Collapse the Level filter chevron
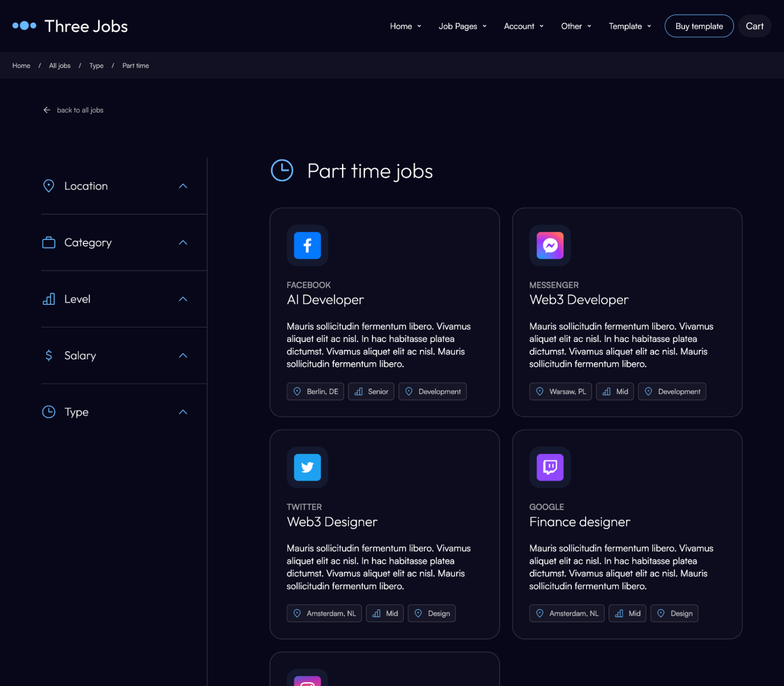784x686 pixels. (183, 299)
